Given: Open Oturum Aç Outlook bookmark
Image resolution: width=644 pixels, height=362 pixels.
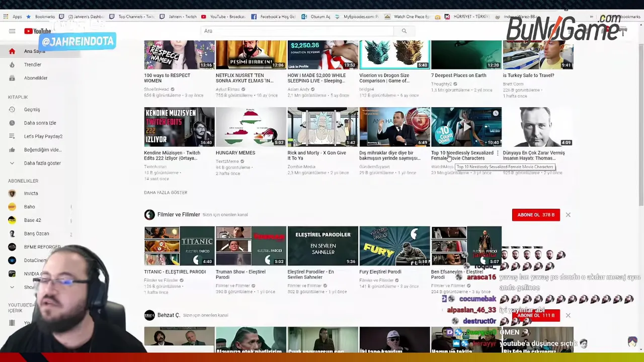Looking at the screenshot, I should point(316,17).
